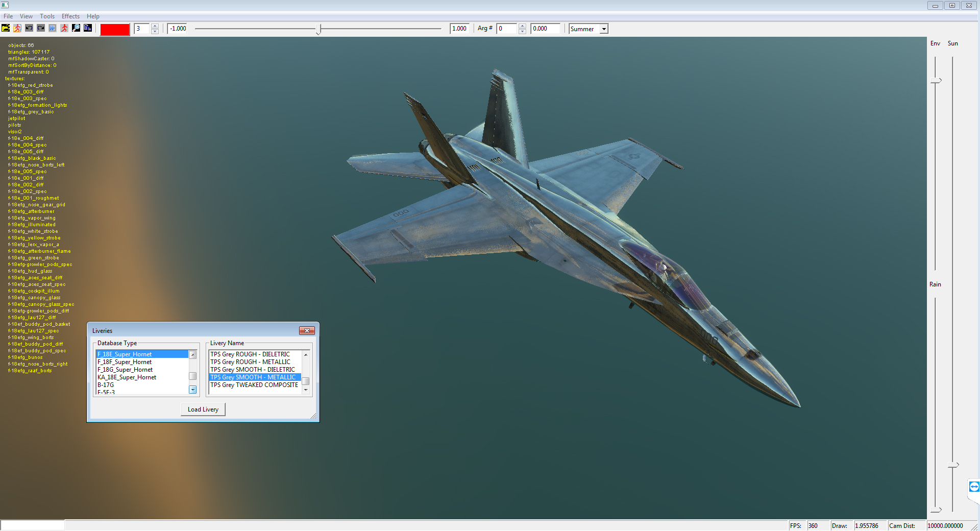Click the Env vertical slider handle

(x=936, y=81)
